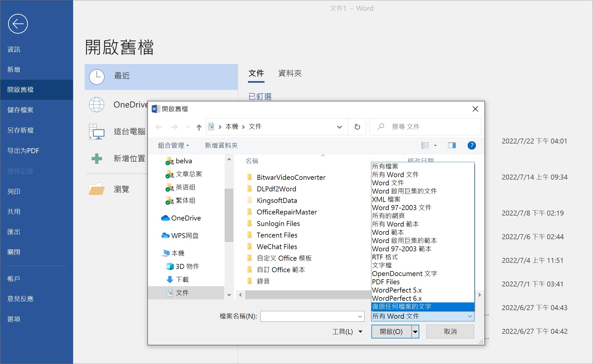Choose Word 97-2003 文件 file type
Viewport: 593px width, 364px height.
[423, 208]
